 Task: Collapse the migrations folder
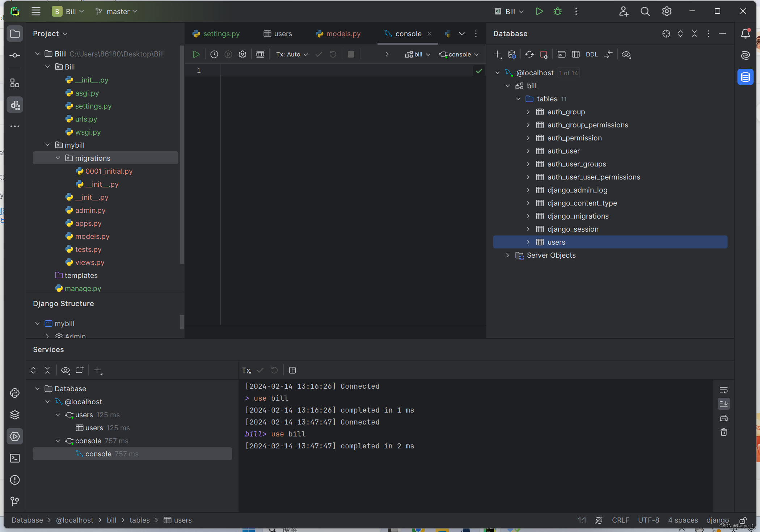coord(58,158)
